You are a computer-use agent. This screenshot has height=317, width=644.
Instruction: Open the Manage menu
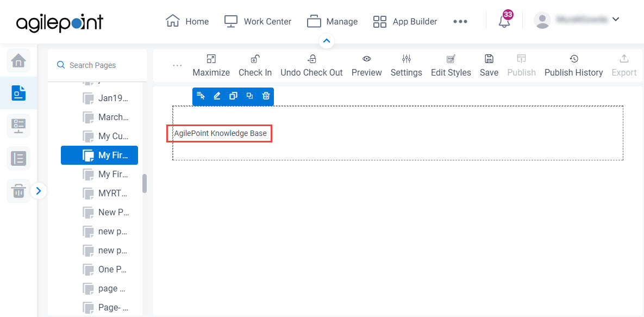click(332, 21)
